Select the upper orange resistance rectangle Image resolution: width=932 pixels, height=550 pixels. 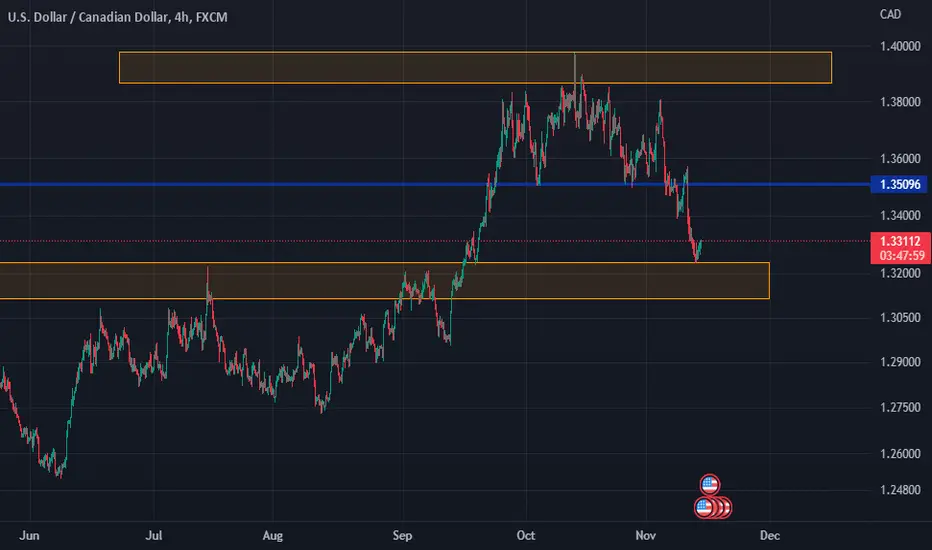(475, 68)
